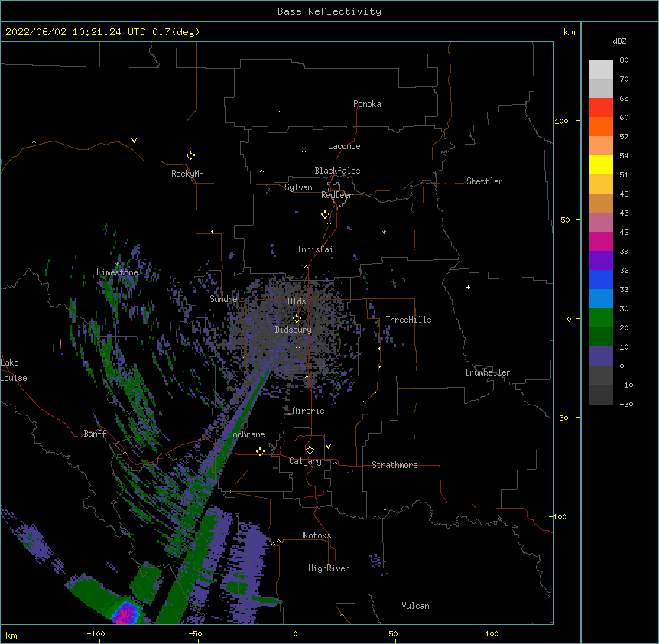Click the small pink echo north of Lake Louise
659x644 pixels.
(60, 344)
